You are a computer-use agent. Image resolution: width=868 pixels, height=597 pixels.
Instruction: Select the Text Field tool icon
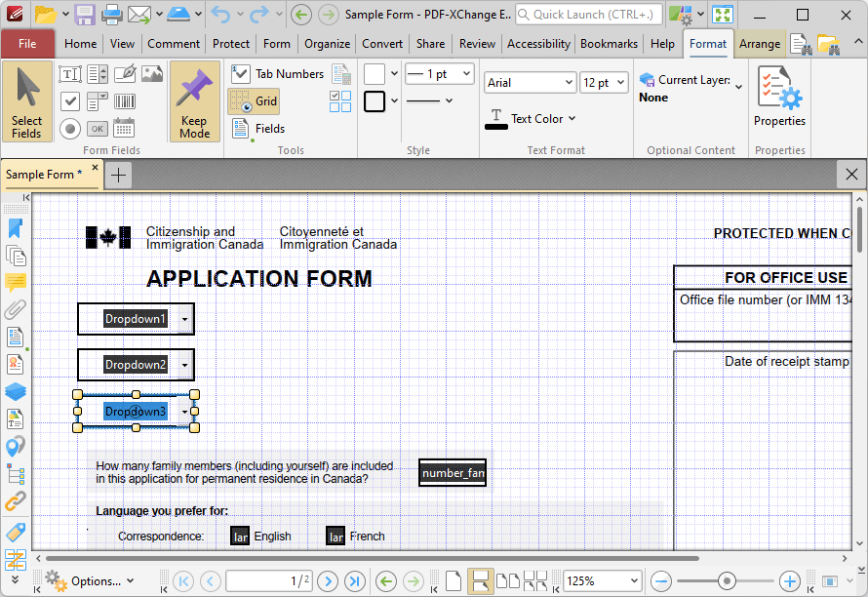coord(70,74)
